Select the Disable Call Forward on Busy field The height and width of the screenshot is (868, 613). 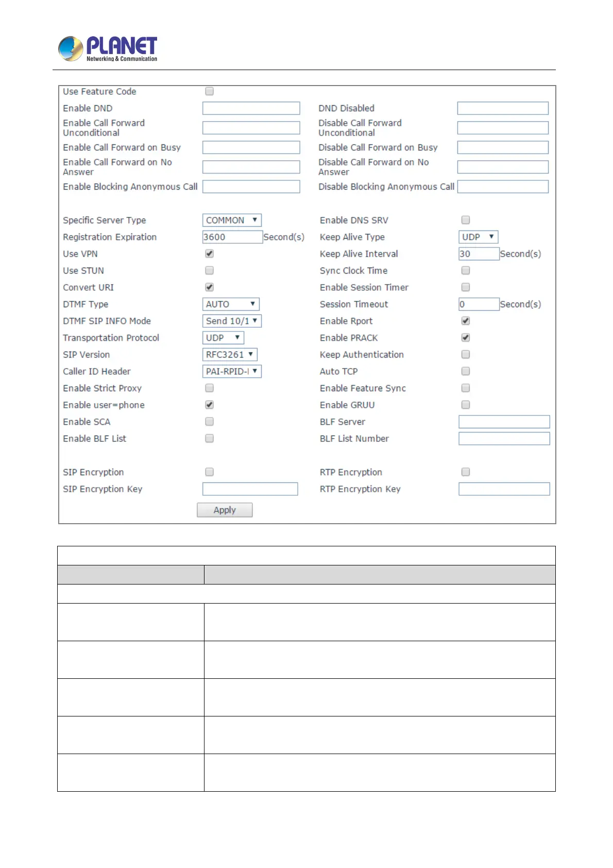[503, 147]
